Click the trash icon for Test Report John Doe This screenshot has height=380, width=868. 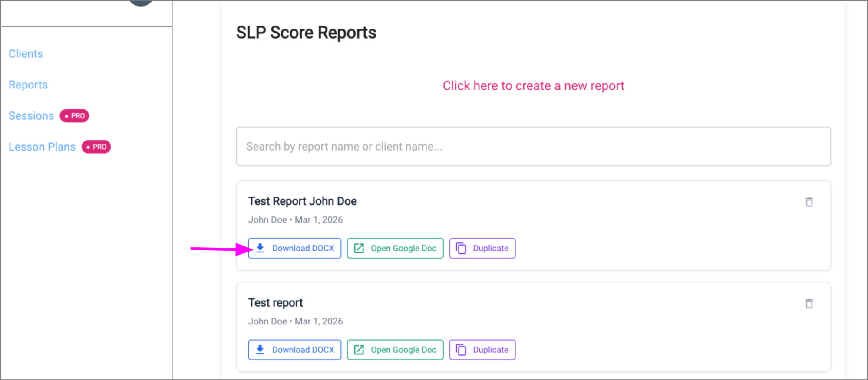pyautogui.click(x=809, y=202)
